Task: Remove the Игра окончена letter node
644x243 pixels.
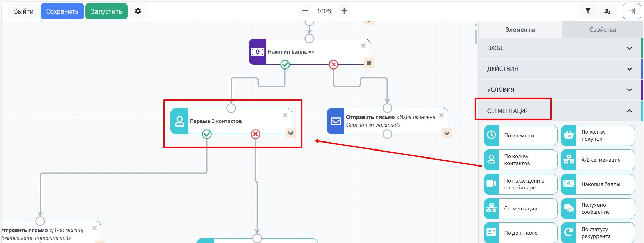Action: pyautogui.click(x=441, y=115)
